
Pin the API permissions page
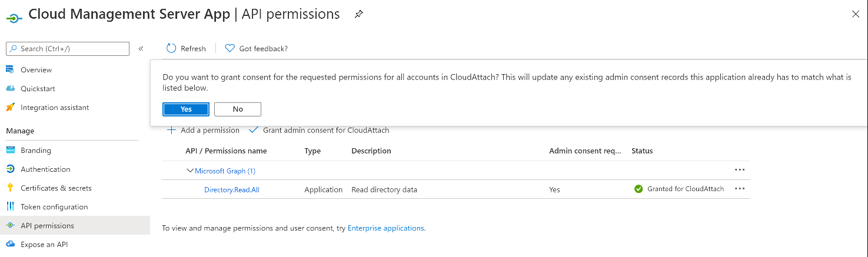pyautogui.click(x=358, y=14)
